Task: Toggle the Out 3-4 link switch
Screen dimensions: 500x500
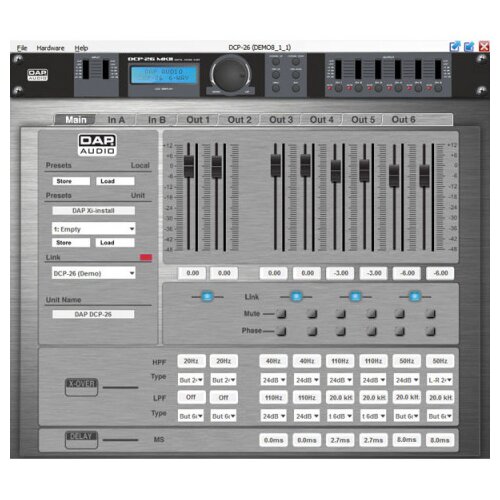Action: pos(355,296)
